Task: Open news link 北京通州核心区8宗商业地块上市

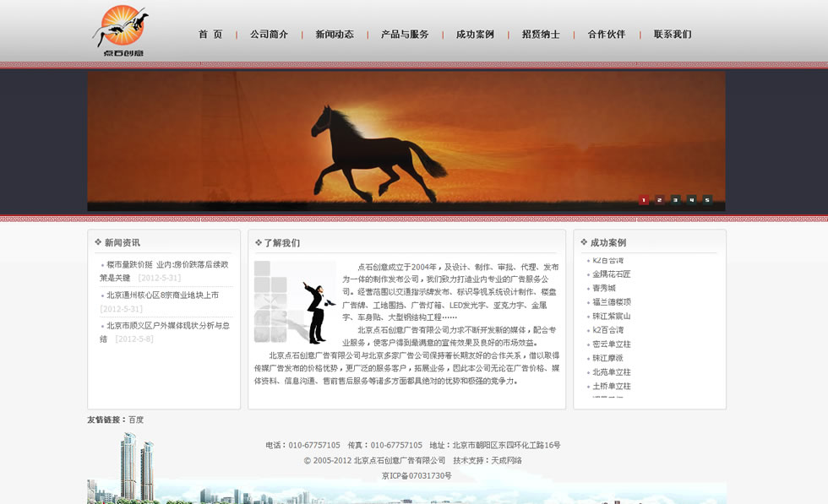Action: point(162,295)
